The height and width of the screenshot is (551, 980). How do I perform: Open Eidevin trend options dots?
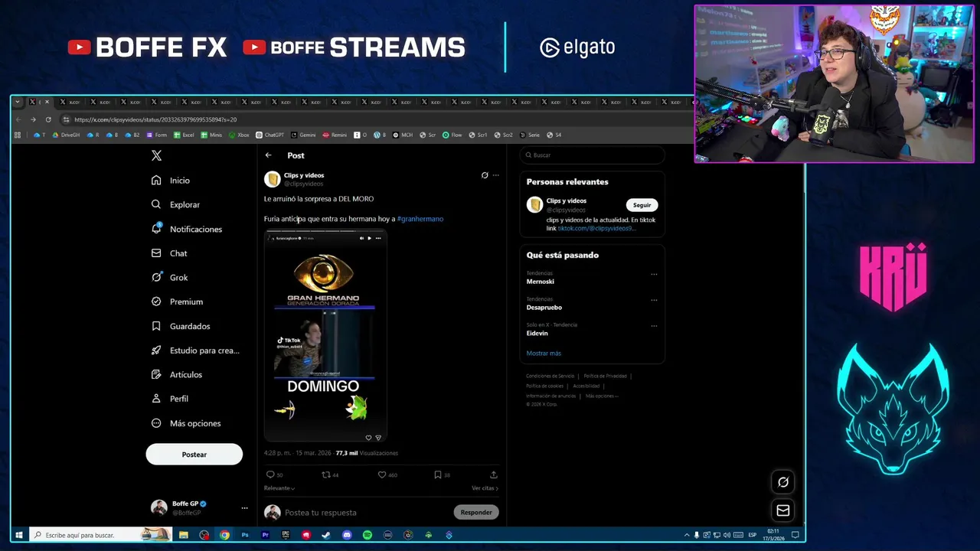pos(654,326)
